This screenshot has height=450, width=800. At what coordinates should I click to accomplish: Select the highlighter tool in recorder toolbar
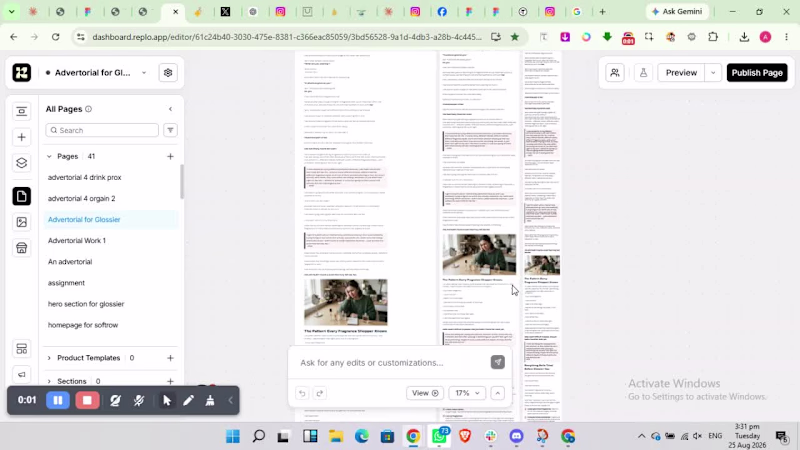pos(210,401)
